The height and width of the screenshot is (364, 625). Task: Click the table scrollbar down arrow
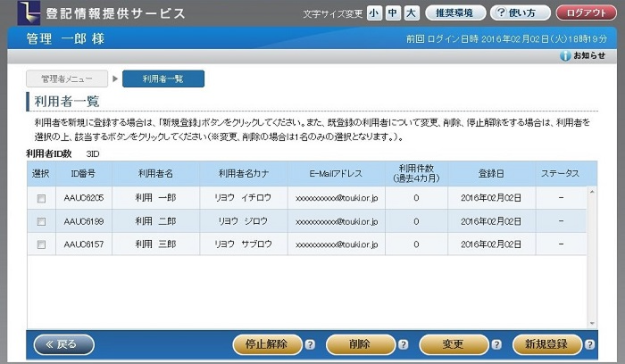(x=592, y=323)
